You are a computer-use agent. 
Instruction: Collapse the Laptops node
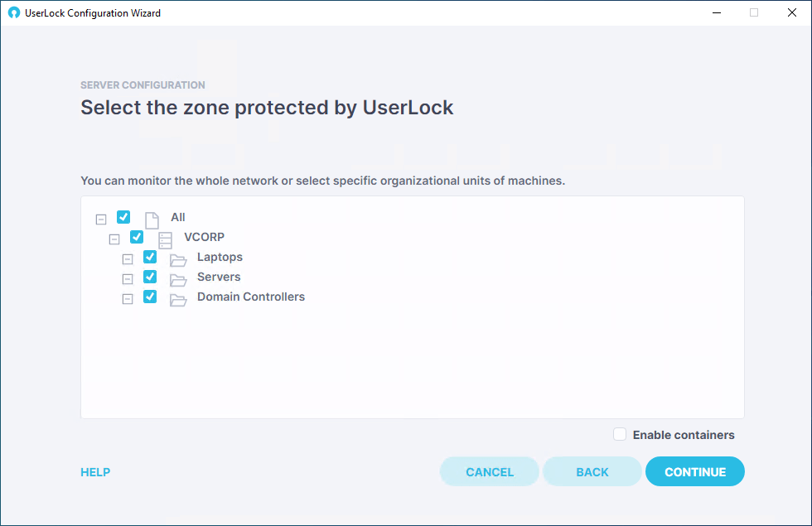click(x=128, y=259)
